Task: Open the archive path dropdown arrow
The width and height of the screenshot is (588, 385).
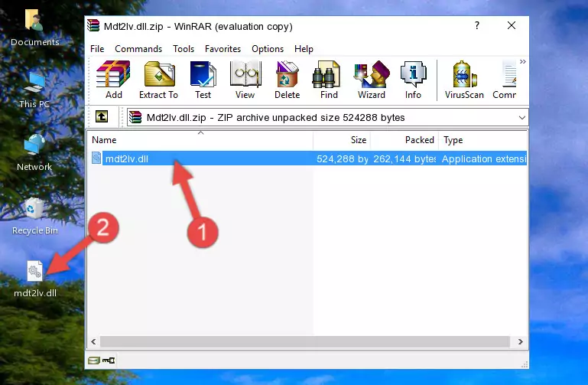Action: 522,117
